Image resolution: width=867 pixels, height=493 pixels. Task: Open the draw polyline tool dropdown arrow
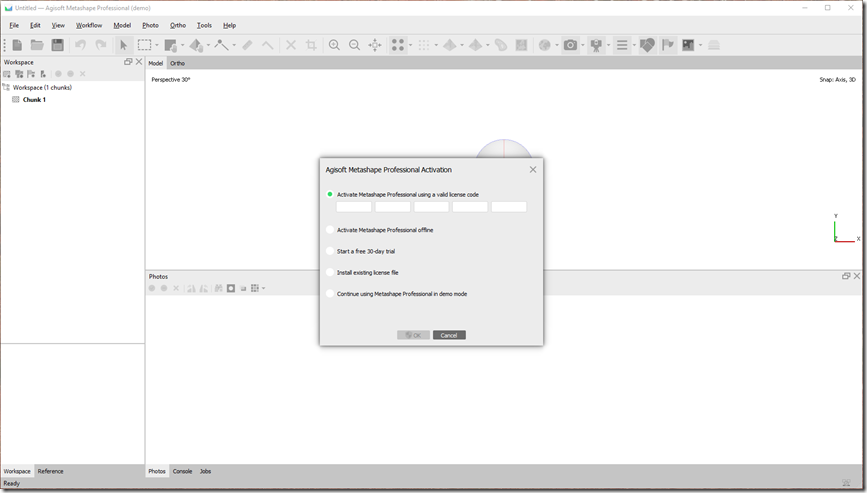(234, 46)
